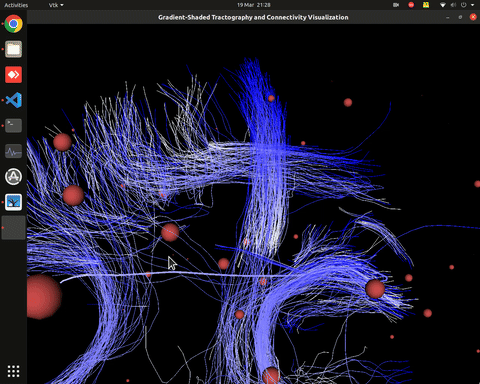Screen dimensions: 480x384
Task: Open Software Updater dock icon
Action: click(x=13, y=177)
